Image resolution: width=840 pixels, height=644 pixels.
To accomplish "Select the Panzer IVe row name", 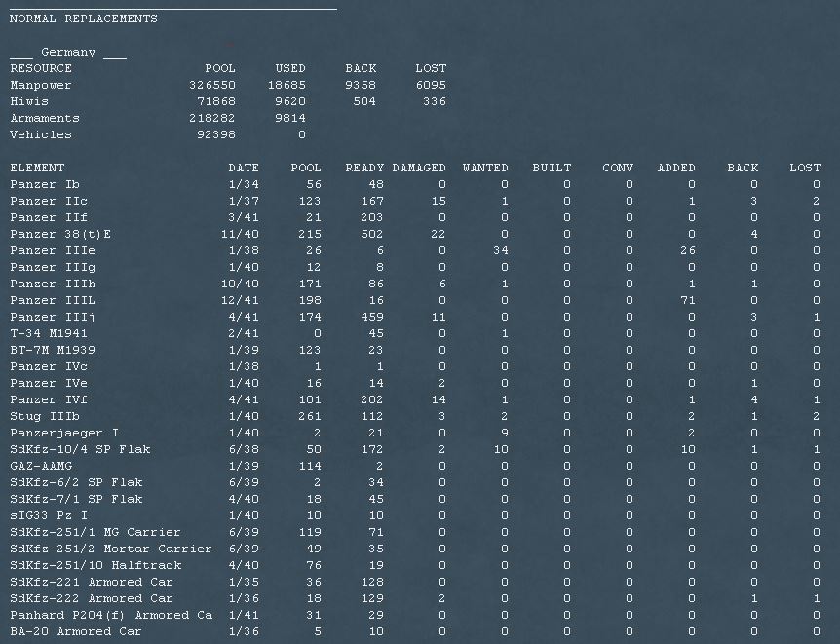I will 49,384.
